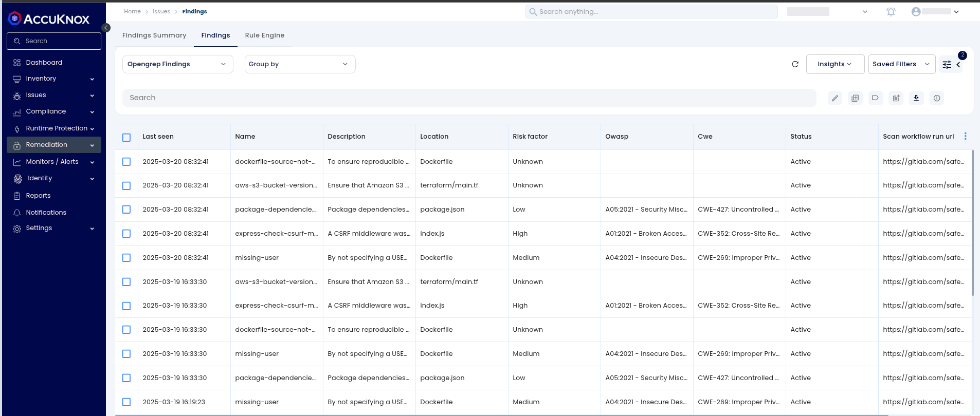
Task: Click the user profile avatar icon
Action: click(x=916, y=12)
